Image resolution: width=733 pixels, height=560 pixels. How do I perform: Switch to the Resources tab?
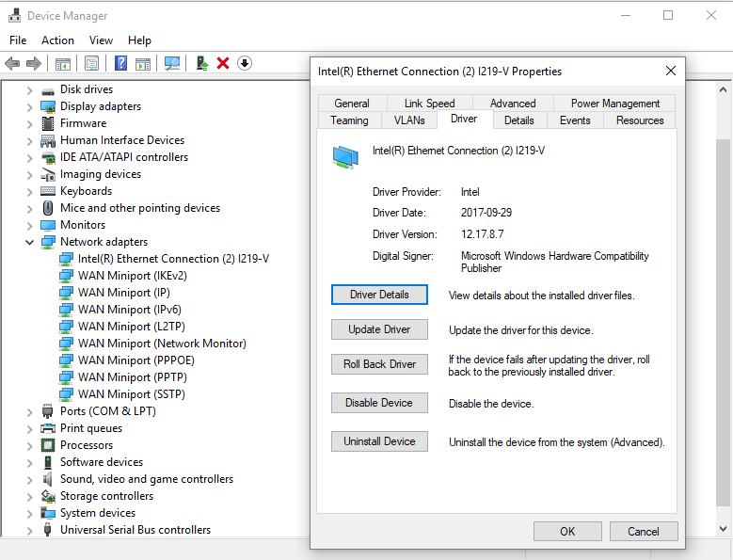[x=640, y=120]
